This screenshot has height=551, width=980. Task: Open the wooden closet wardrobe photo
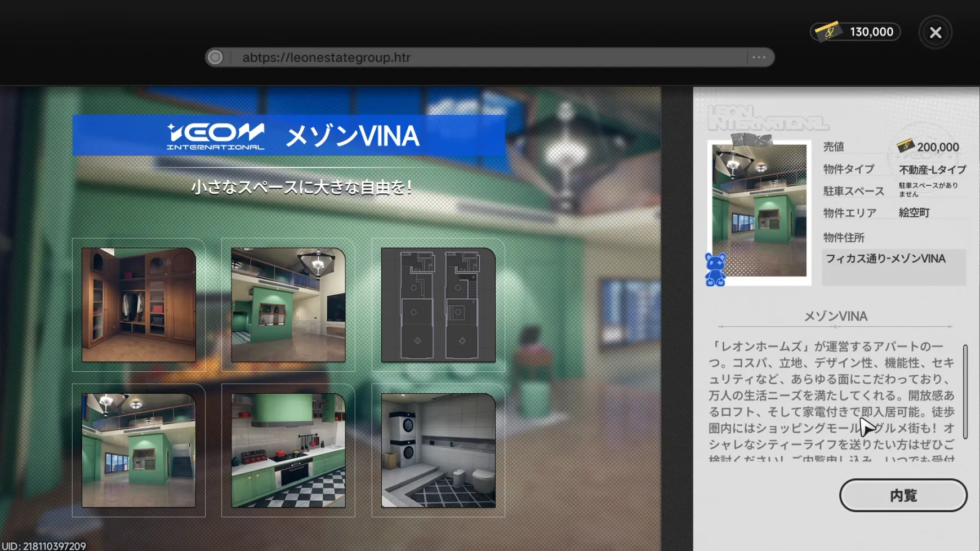[139, 305]
